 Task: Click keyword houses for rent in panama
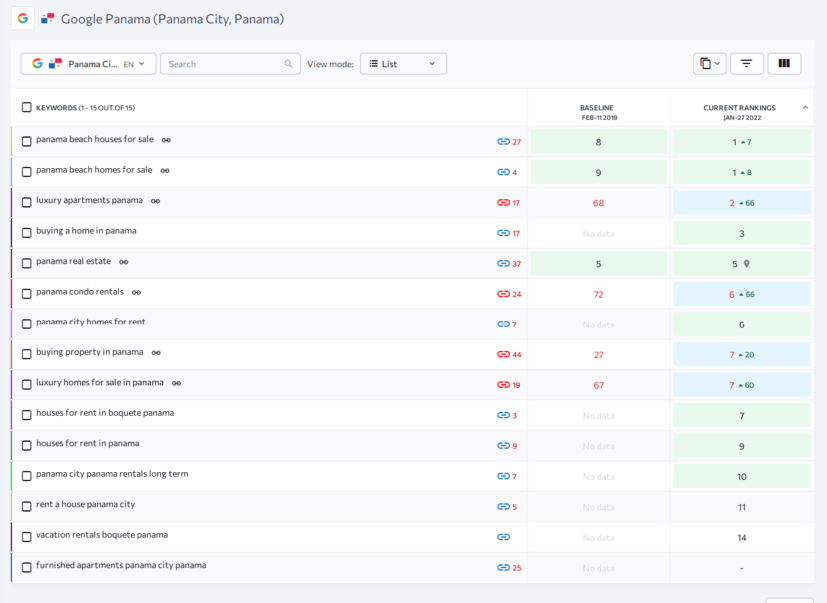(88, 443)
